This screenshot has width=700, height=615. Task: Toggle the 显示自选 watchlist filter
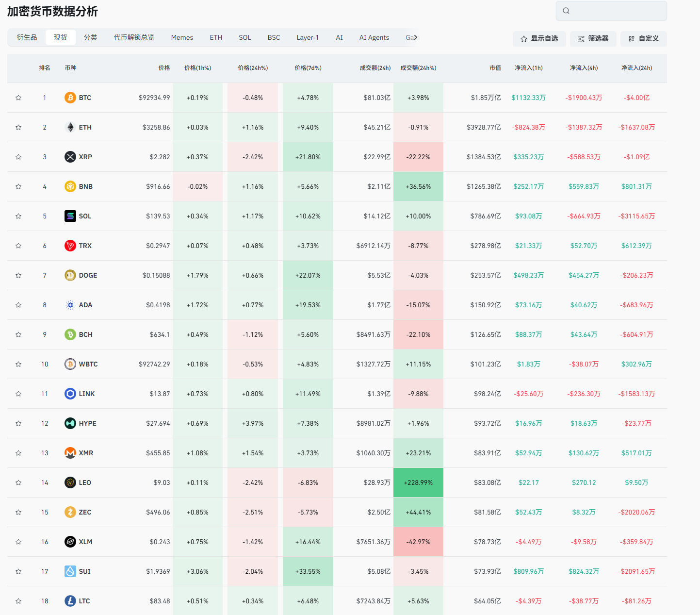tap(539, 39)
